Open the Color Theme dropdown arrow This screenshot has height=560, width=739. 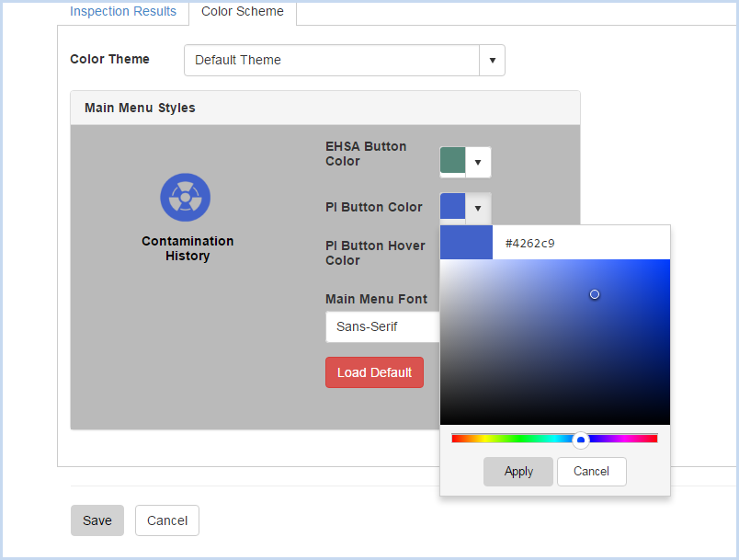[x=492, y=60]
